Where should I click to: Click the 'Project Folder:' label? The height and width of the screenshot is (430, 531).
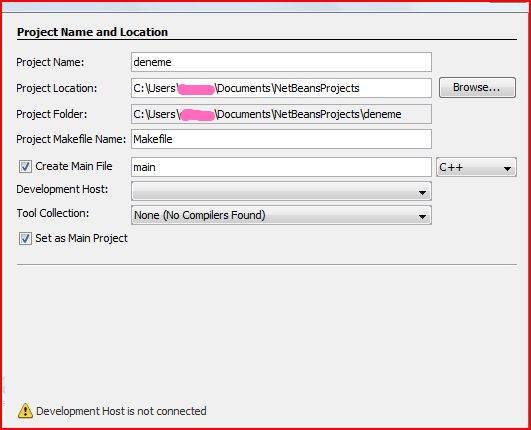51,114
